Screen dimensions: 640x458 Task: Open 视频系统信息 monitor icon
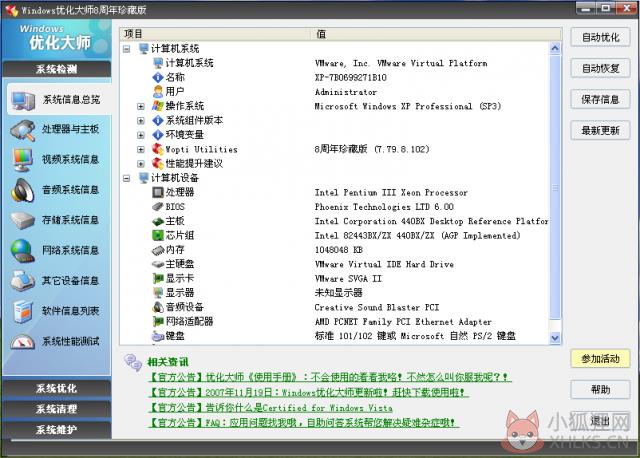(x=22, y=160)
